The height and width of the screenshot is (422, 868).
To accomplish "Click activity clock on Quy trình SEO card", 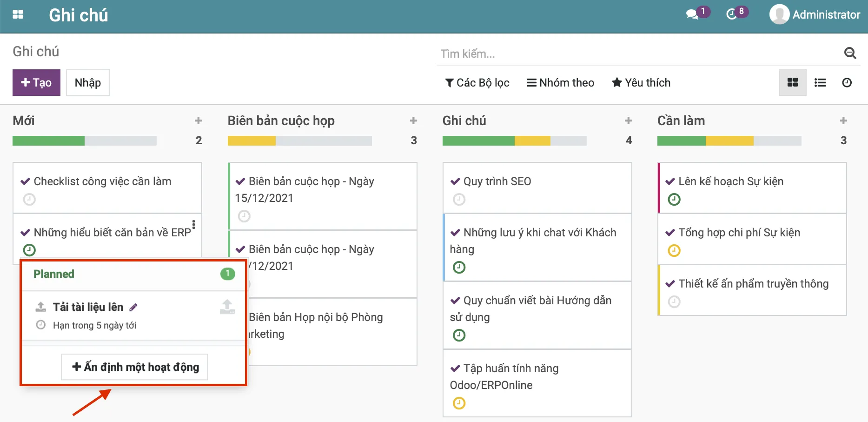I will [459, 200].
